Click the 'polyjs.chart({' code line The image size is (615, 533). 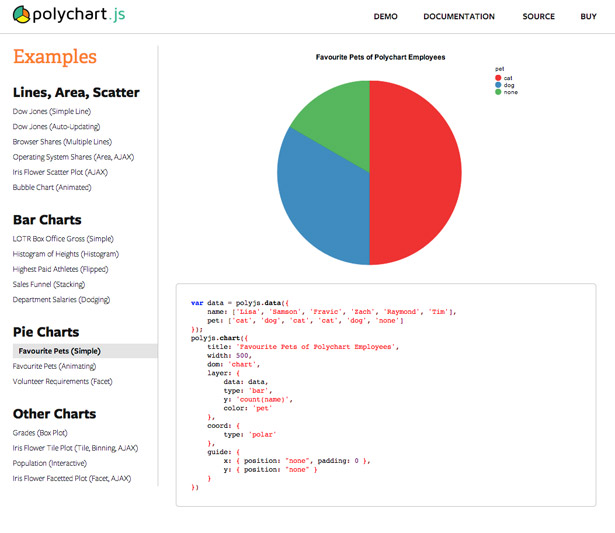(219, 338)
